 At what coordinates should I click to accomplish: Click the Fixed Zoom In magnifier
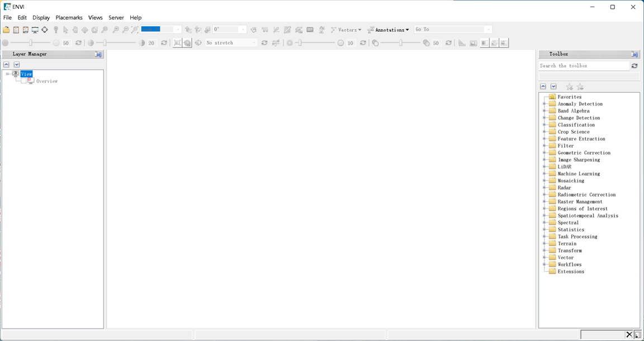click(x=115, y=30)
